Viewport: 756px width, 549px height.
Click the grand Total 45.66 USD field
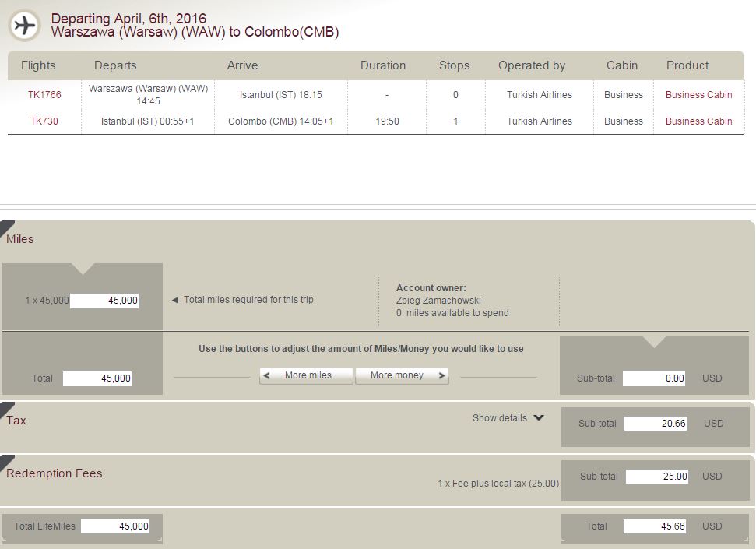(654, 526)
